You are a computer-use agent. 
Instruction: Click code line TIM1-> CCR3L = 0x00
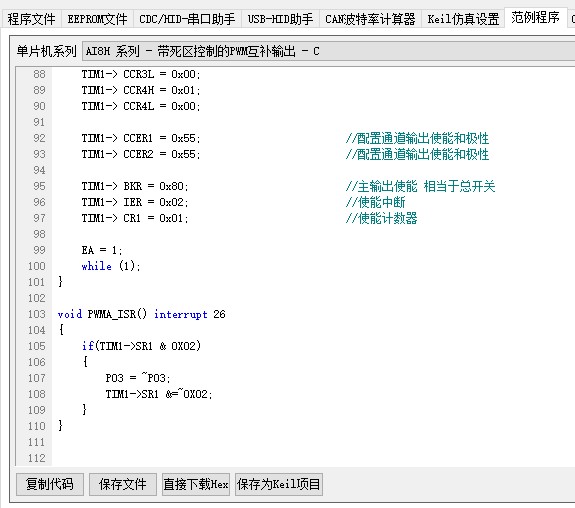click(x=141, y=74)
